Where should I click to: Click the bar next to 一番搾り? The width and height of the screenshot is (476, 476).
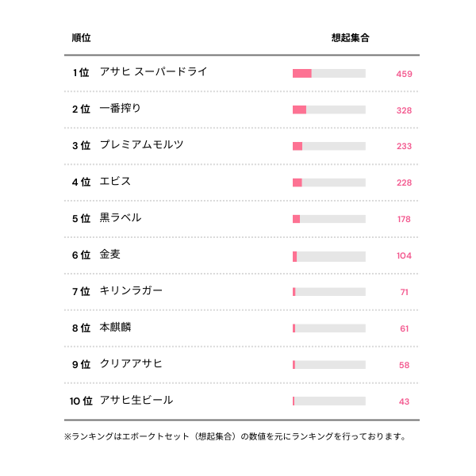point(328,110)
